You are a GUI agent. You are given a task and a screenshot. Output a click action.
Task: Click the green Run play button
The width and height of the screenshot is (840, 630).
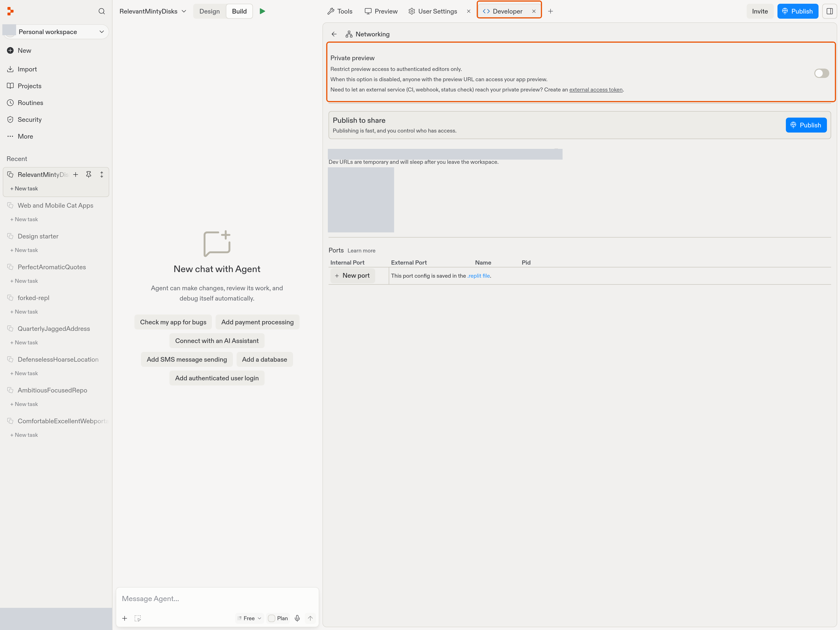point(262,11)
